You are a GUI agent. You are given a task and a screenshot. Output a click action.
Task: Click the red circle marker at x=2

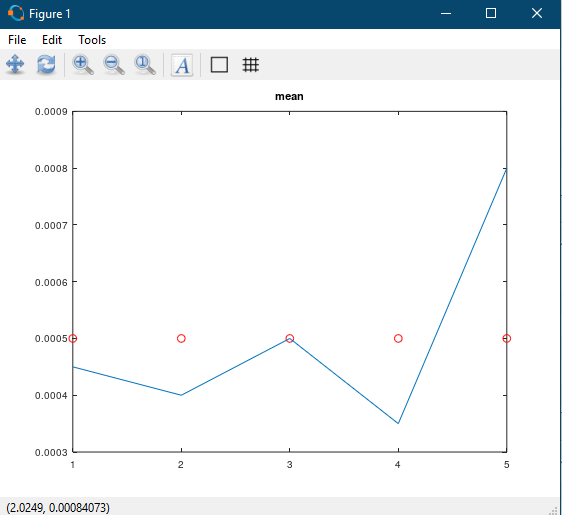pyautogui.click(x=181, y=338)
